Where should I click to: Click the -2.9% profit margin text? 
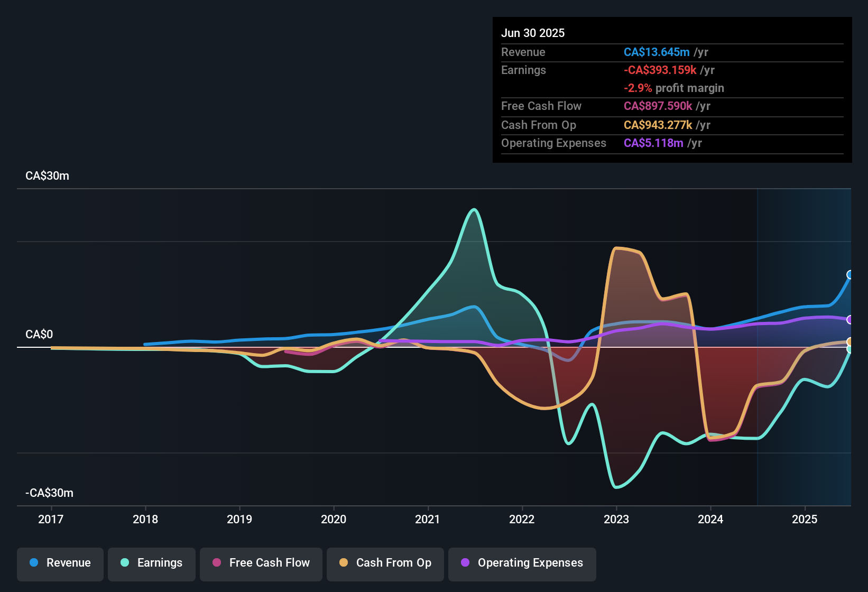674,88
